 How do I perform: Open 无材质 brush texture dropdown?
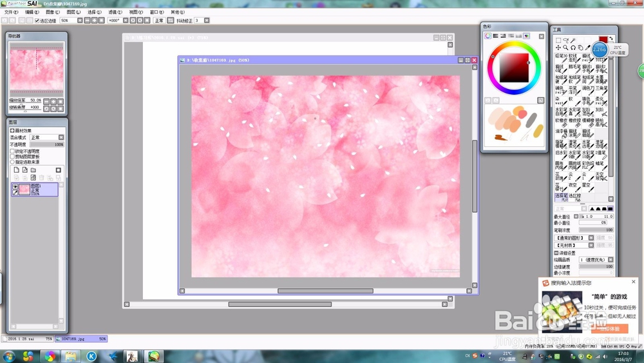pyautogui.click(x=591, y=245)
